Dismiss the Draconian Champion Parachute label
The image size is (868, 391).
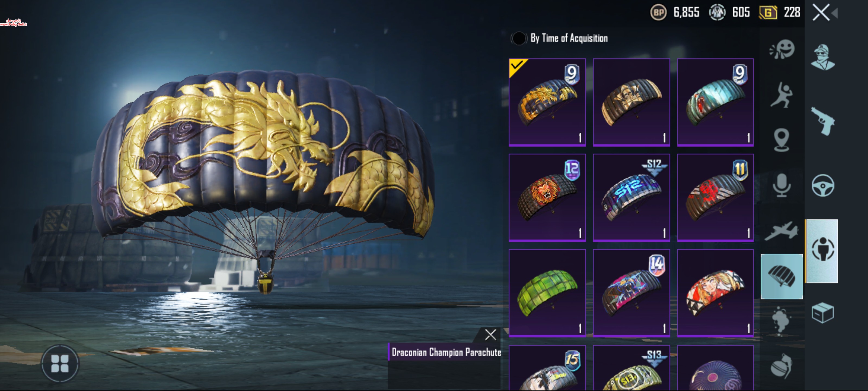pyautogui.click(x=490, y=335)
